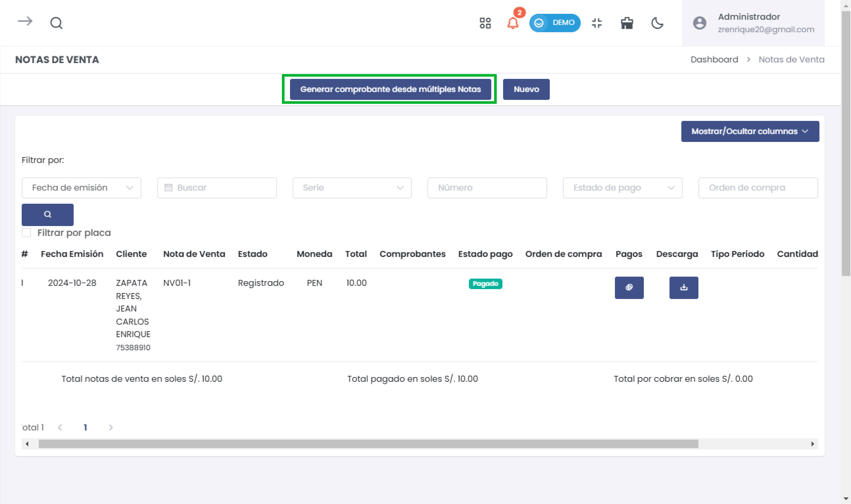Click the Nuevo button
Viewport: 851px width, 504px height.
pos(526,89)
